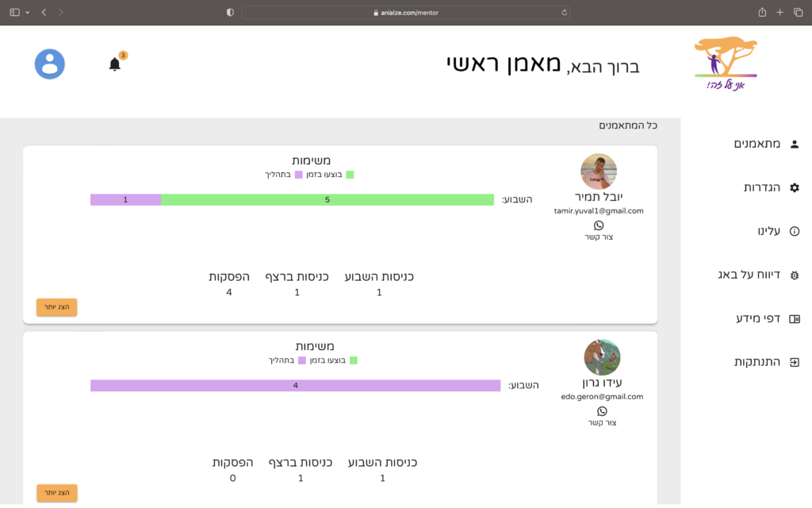Click the logout icon beside התנתקות
Viewport: 812px width, 508px height.
[795, 362]
